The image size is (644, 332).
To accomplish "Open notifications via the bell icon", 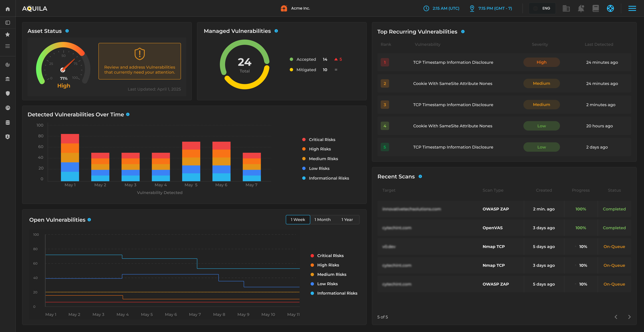I will (x=581, y=8).
